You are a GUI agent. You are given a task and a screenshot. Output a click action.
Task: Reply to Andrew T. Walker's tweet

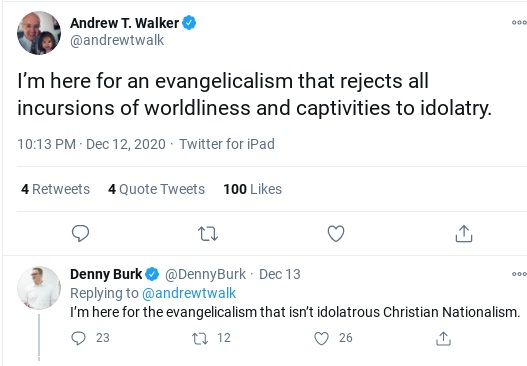click(x=80, y=233)
